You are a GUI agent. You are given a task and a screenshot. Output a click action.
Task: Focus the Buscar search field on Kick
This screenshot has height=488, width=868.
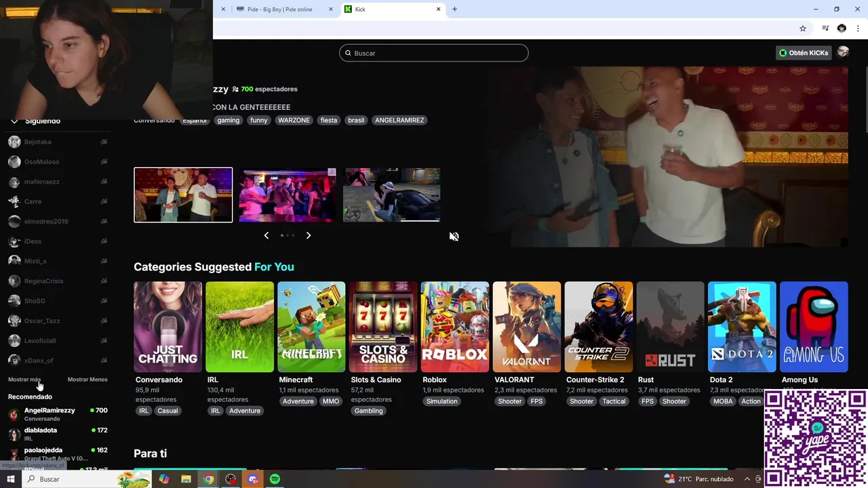[x=434, y=53]
